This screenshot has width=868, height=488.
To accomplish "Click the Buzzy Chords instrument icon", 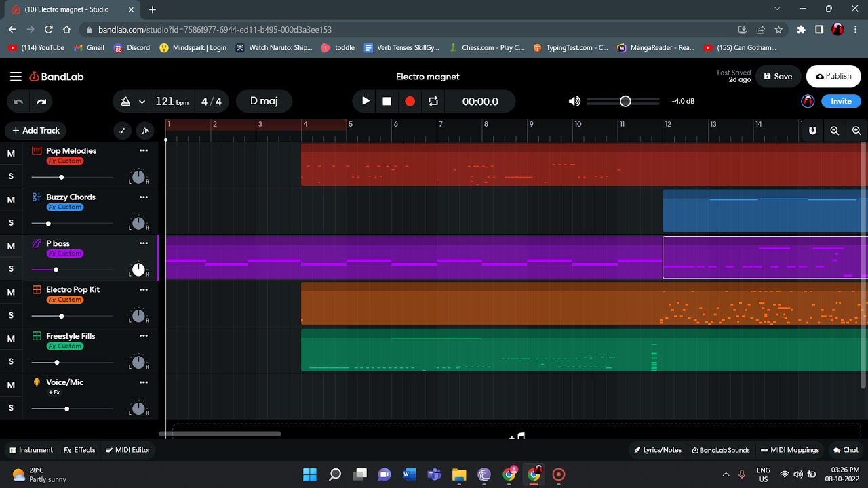I will (x=37, y=197).
